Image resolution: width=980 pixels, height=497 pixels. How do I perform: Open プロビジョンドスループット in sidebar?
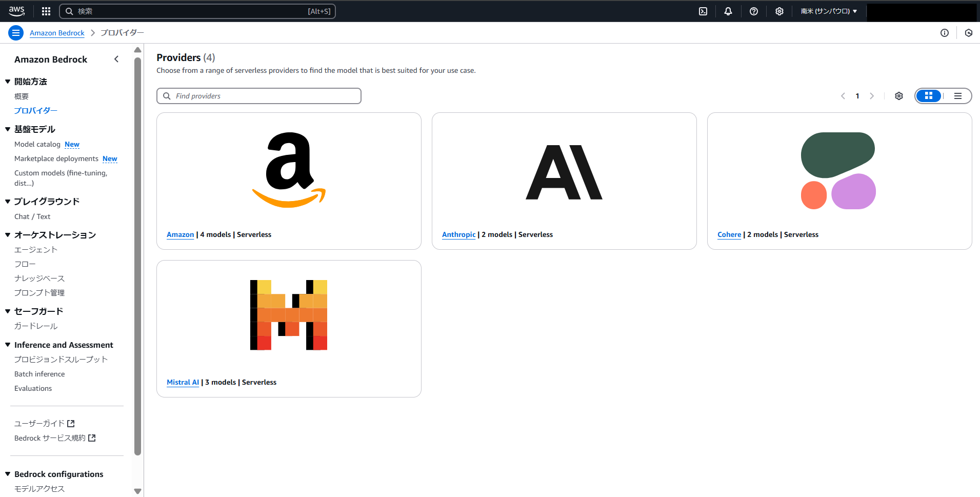pos(61,360)
